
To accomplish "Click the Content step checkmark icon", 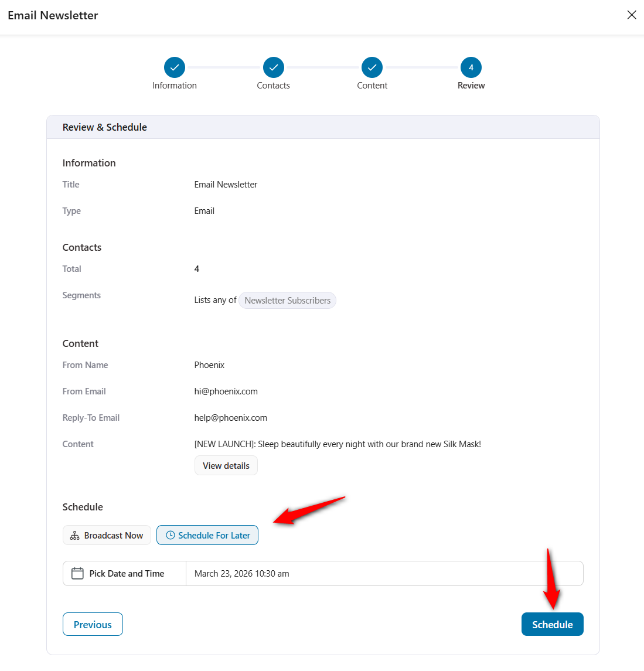I will 372,67.
